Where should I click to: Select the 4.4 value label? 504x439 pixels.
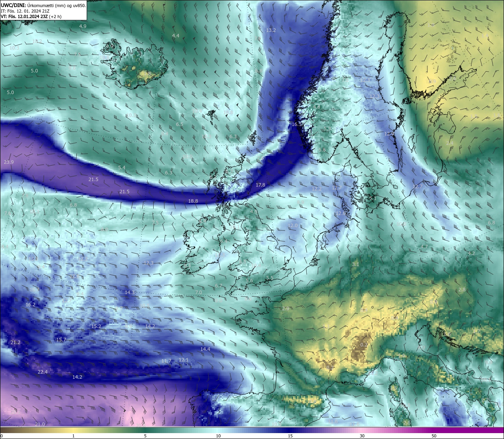tap(176, 35)
